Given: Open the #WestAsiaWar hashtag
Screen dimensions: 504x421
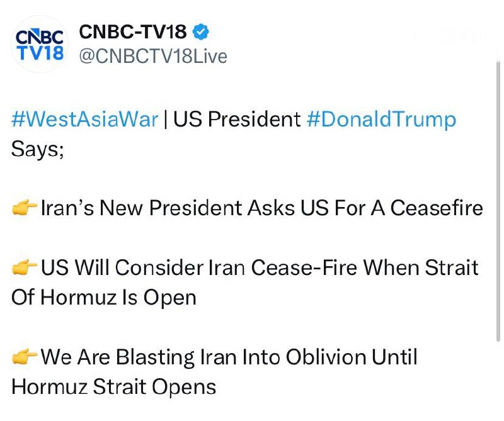Looking at the screenshot, I should [x=84, y=119].
